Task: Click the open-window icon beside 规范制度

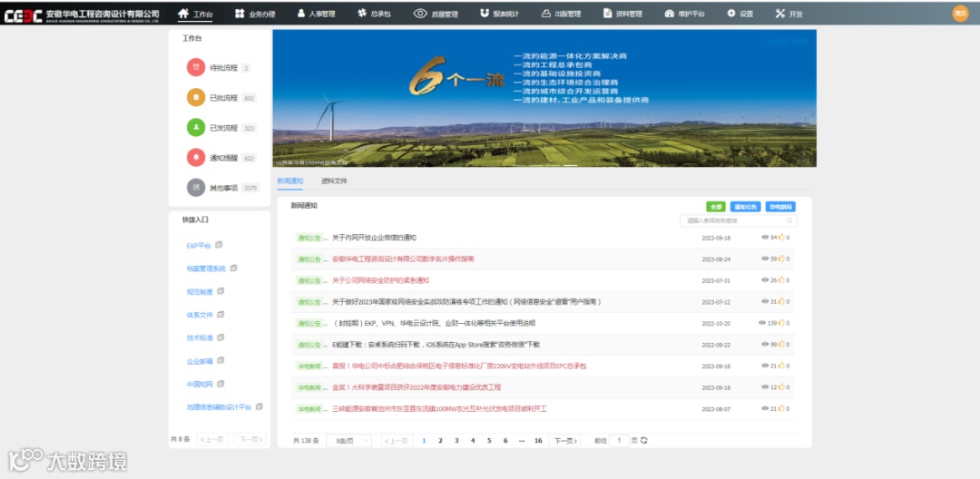Action: click(x=220, y=291)
